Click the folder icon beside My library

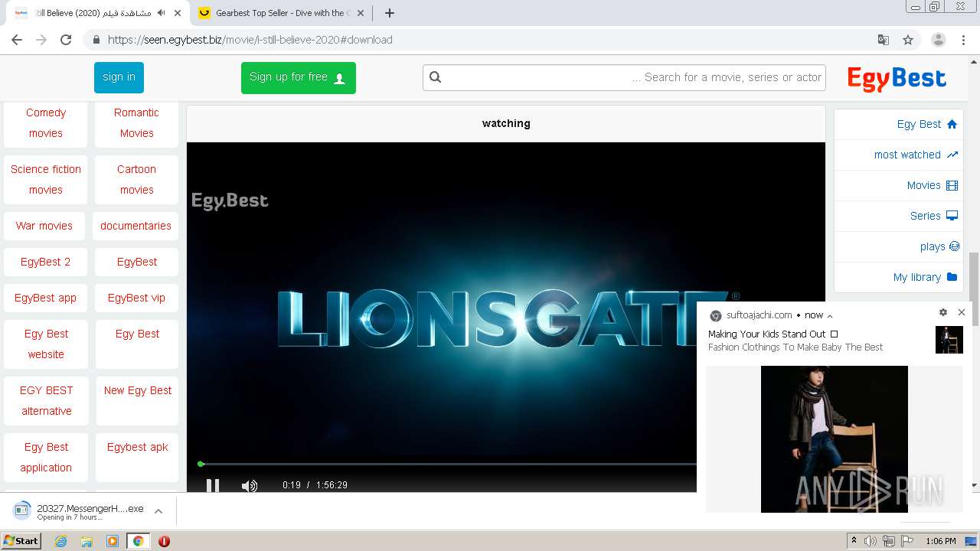pos(952,277)
